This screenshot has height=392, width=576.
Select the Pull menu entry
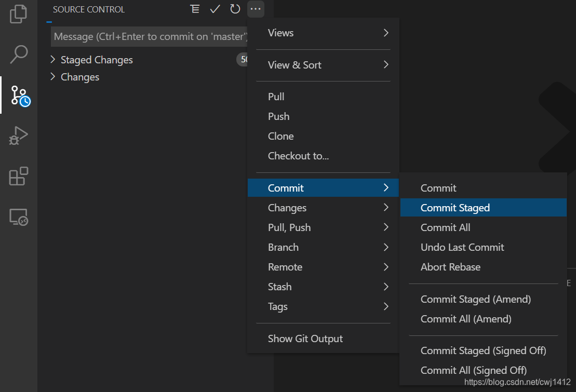tap(276, 97)
